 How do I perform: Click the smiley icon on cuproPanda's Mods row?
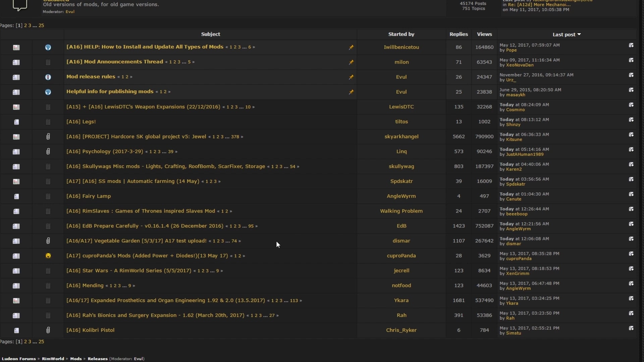point(48,255)
